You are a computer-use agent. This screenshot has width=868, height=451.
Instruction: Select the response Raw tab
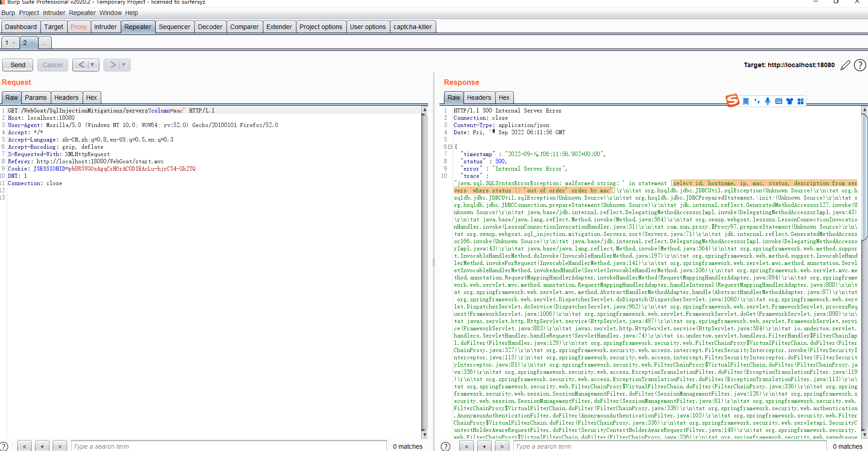[x=454, y=98]
